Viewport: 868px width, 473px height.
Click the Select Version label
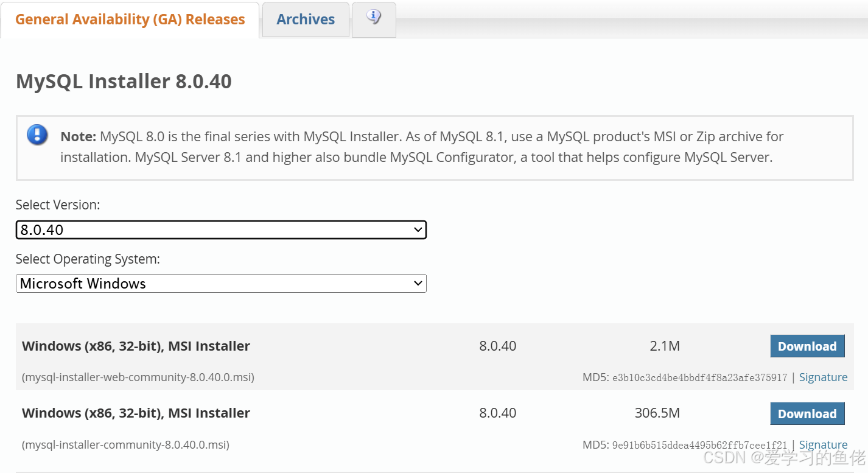point(58,205)
